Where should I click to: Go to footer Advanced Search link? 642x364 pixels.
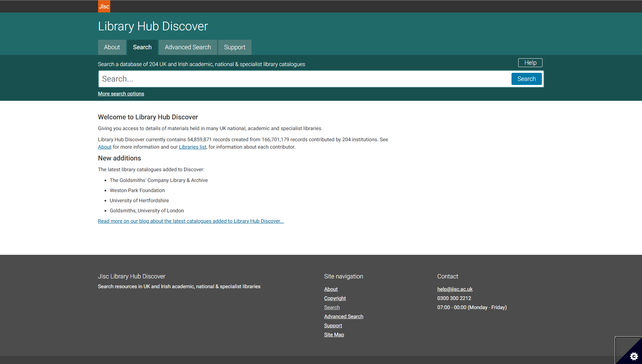(x=343, y=316)
